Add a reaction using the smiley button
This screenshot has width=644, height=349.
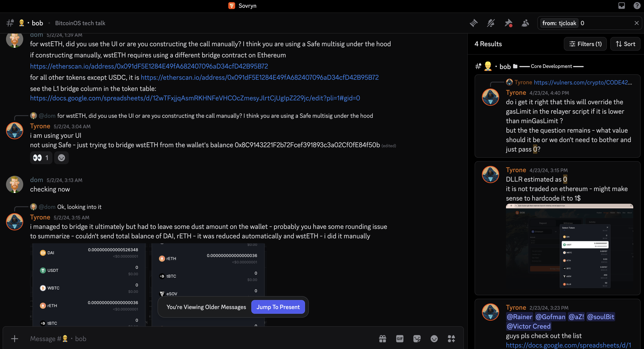pyautogui.click(x=61, y=158)
